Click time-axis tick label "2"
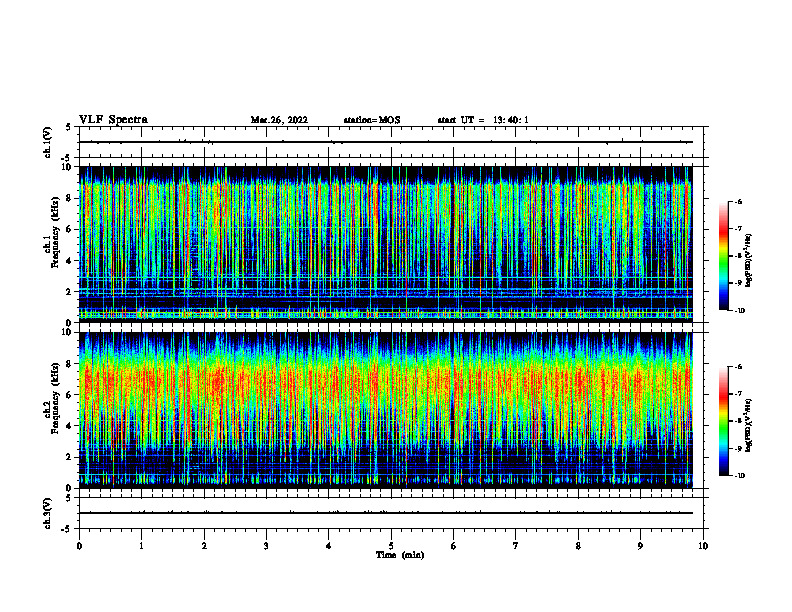 204,546
